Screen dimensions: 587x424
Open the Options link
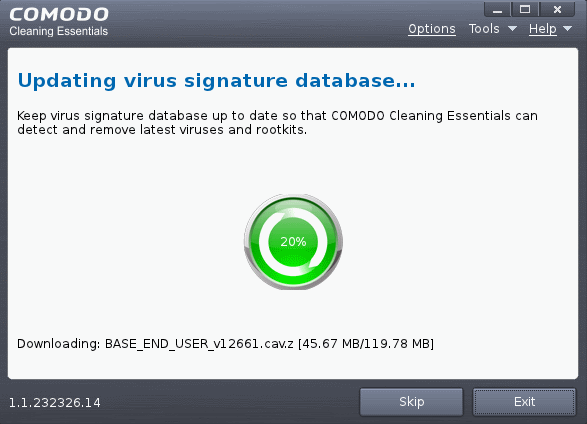[432, 29]
